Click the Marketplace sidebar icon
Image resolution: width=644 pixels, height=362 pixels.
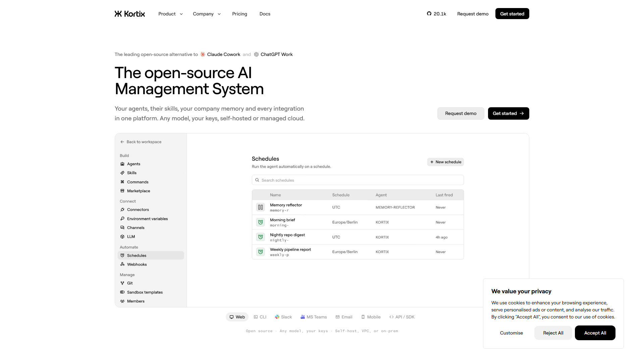[x=122, y=191]
